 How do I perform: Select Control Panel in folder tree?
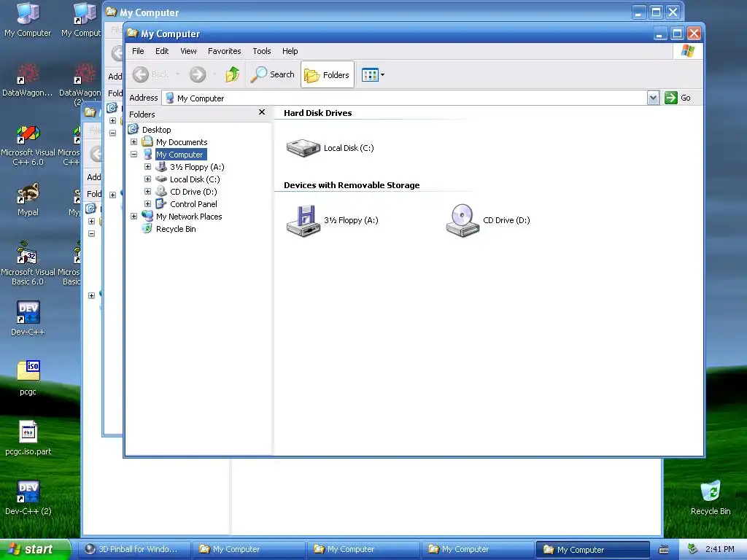193,204
